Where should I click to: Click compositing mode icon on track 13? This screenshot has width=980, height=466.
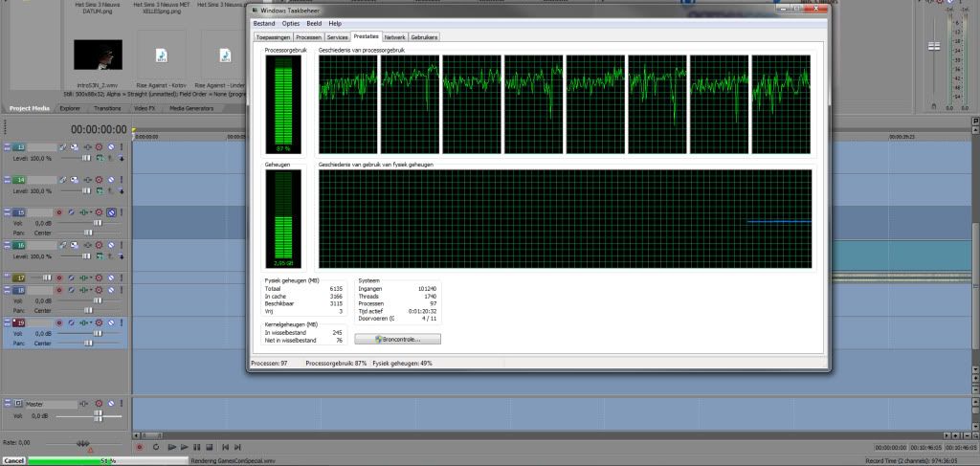click(100, 158)
